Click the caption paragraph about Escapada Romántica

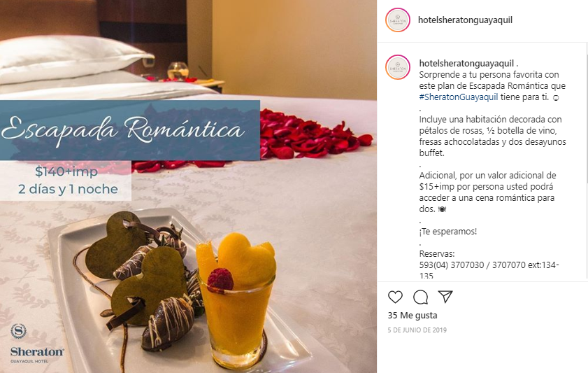click(492, 85)
